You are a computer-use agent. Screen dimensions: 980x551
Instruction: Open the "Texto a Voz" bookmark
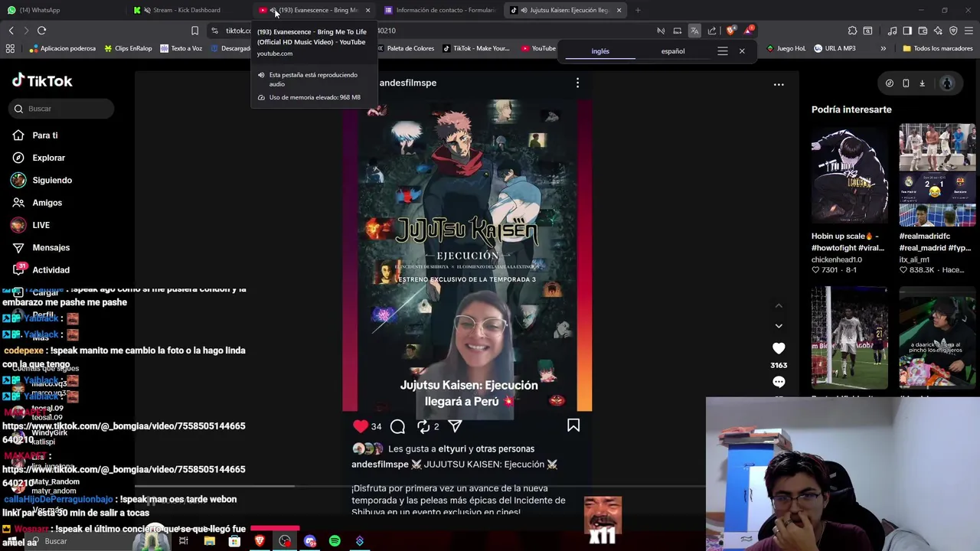pos(181,48)
